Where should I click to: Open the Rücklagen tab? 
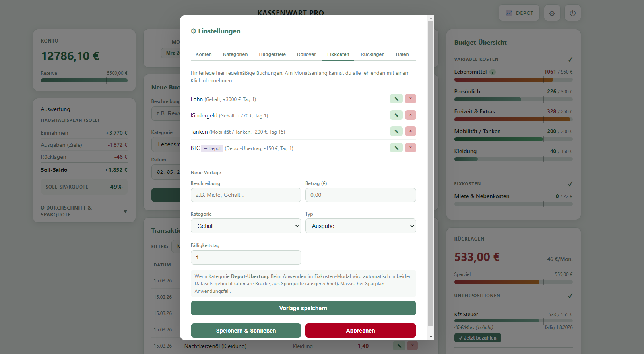(372, 54)
